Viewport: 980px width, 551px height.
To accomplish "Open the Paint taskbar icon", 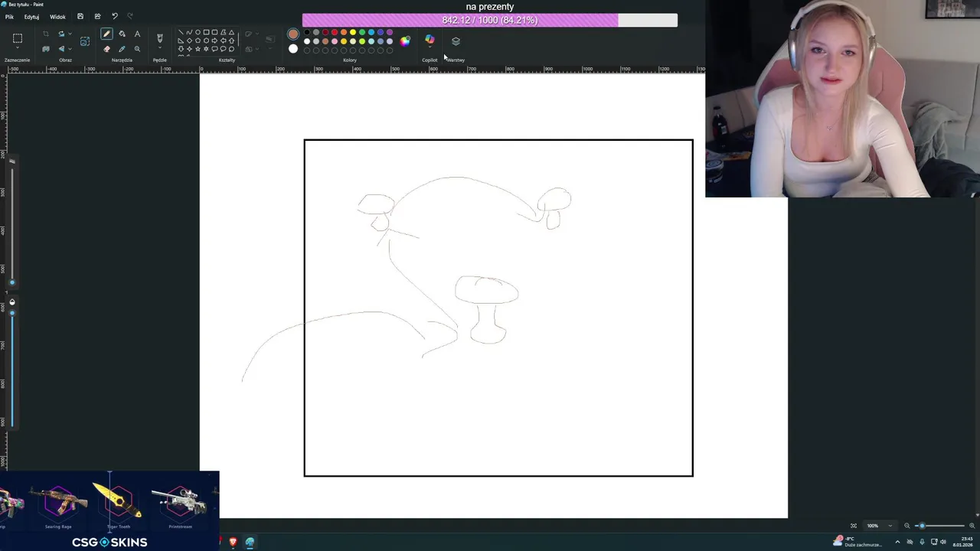I will 250,542.
